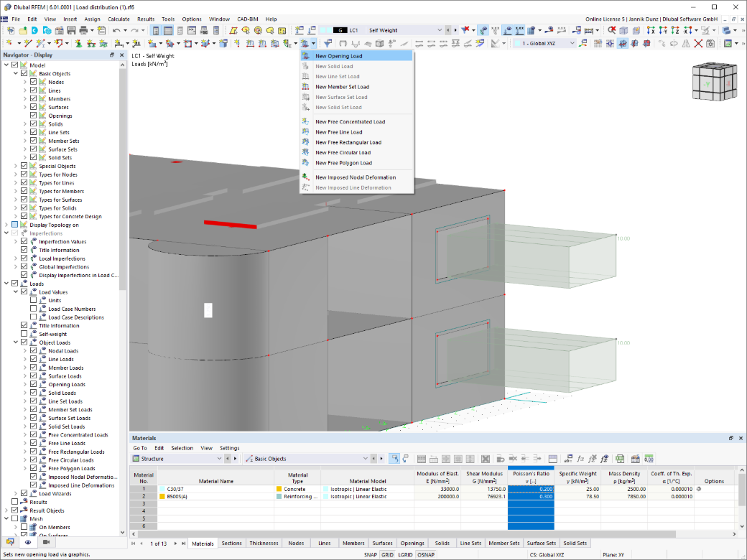
Task: Switch to the Thicknesses table tab
Action: [264, 543]
